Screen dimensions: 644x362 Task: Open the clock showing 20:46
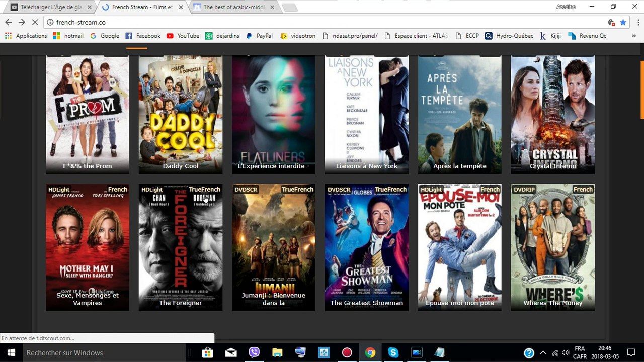[x=605, y=352]
